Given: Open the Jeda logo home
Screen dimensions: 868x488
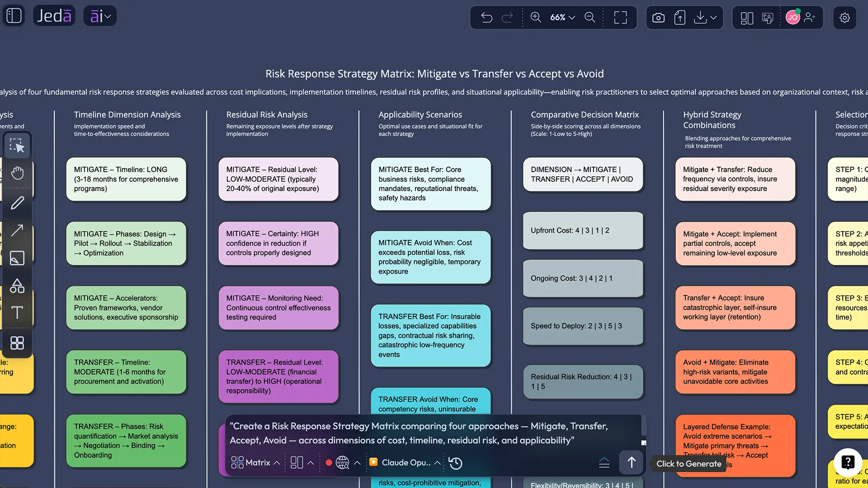Looking at the screenshot, I should pyautogui.click(x=54, y=16).
